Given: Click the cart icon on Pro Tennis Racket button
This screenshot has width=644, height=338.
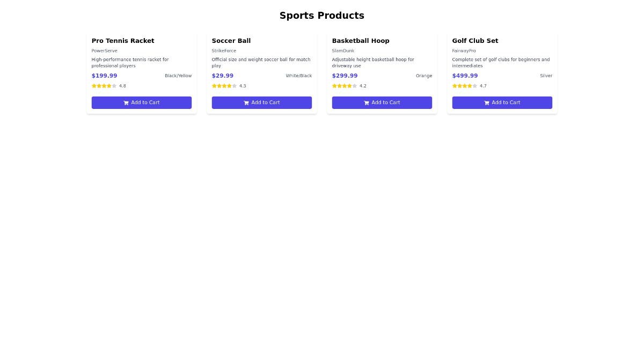Looking at the screenshot, I should [127, 102].
